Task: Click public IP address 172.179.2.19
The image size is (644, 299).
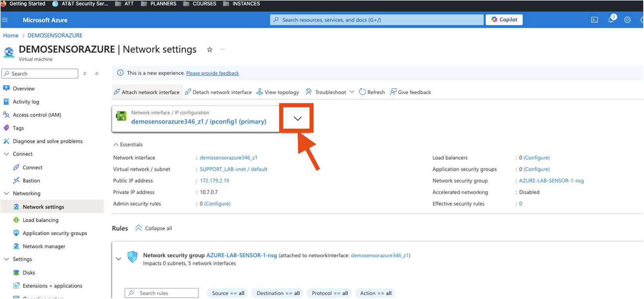Action: tap(214, 180)
